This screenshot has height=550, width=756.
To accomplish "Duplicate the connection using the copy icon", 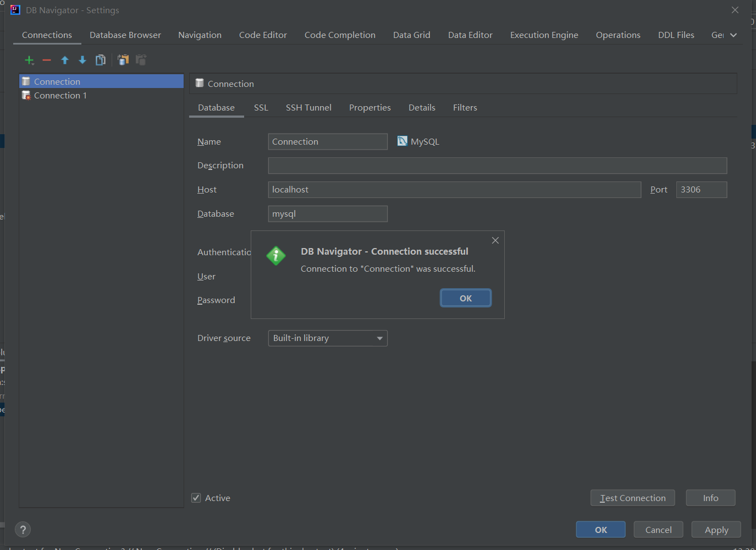I will tap(101, 60).
